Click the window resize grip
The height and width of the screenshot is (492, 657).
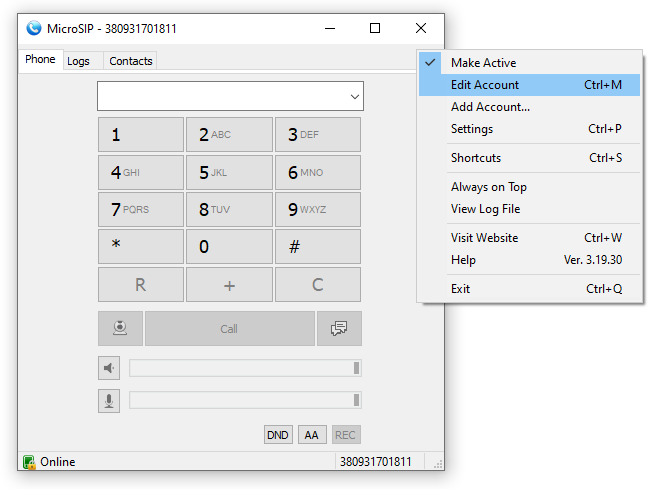[438, 464]
